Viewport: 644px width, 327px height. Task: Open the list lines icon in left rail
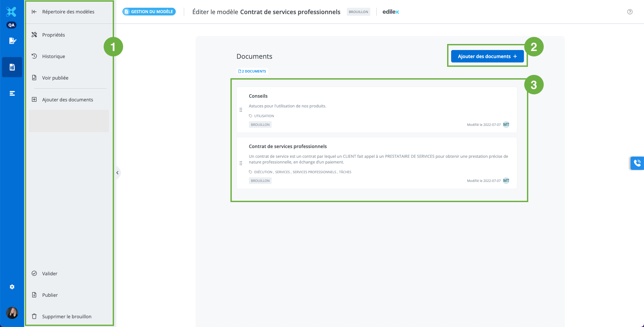(x=12, y=93)
